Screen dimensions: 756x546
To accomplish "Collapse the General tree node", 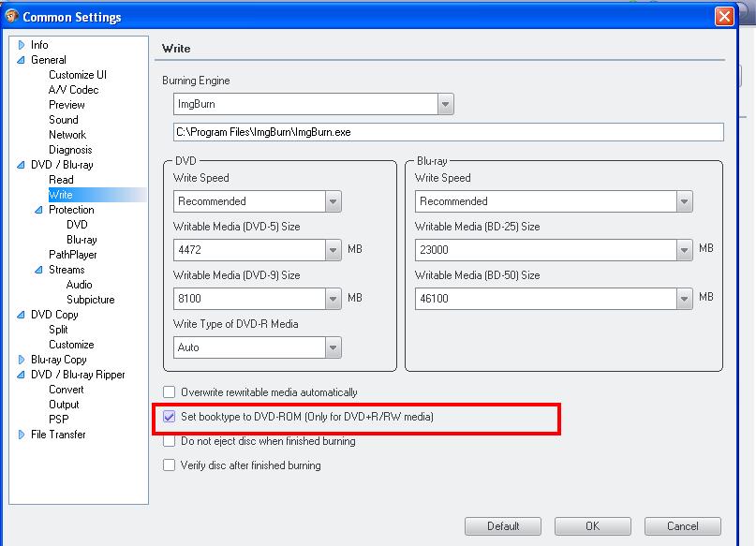I will coord(22,60).
